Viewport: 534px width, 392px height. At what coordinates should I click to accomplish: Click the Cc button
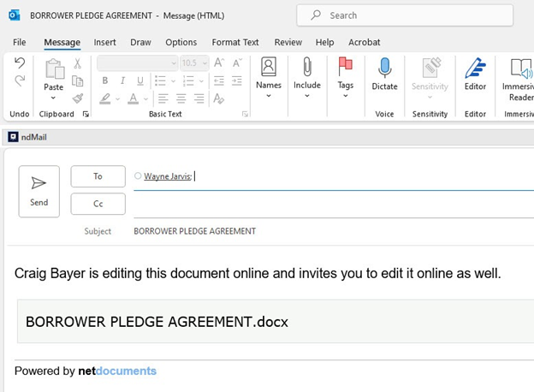pos(98,204)
